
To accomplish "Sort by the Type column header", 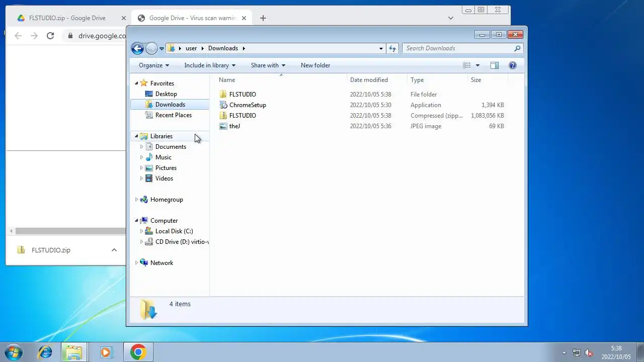I will click(437, 80).
